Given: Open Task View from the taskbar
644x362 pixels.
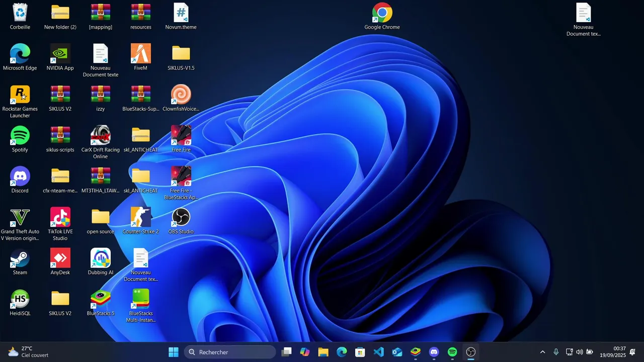Looking at the screenshot, I should [x=286, y=352].
